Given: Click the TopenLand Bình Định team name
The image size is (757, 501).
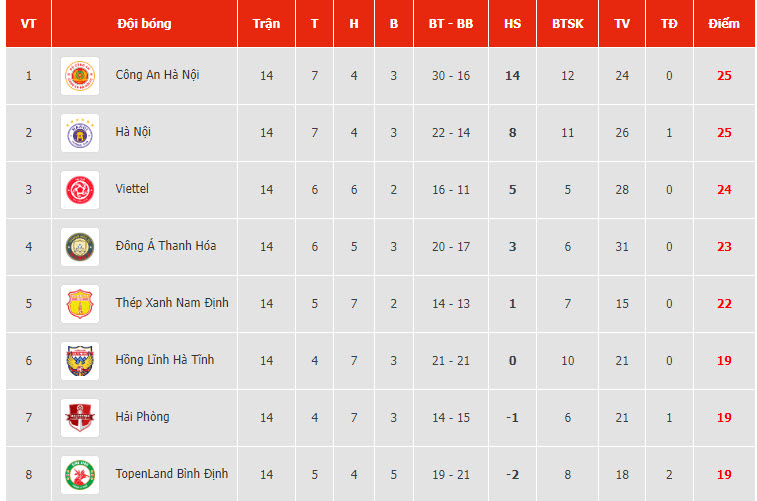Looking at the screenshot, I should 171,474.
